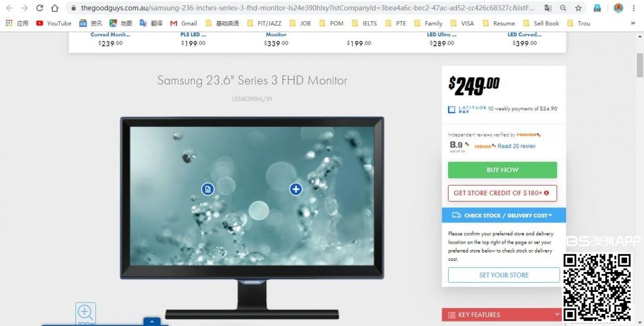Click the Set Your Store button
Image resolution: width=644 pixels, height=326 pixels.
[504, 275]
